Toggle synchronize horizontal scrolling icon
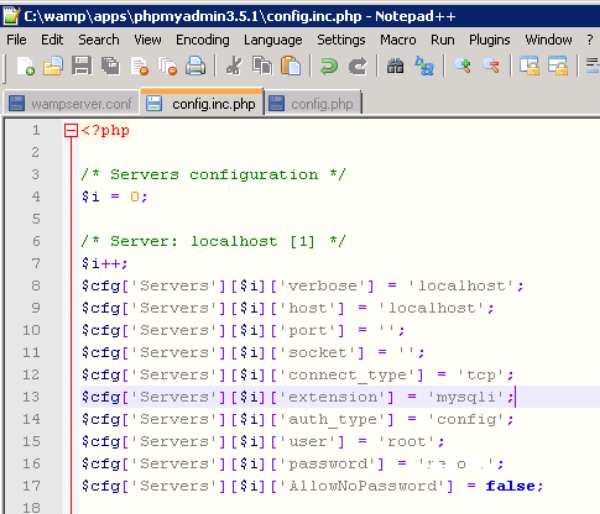600x514 pixels. pyautogui.click(x=558, y=66)
